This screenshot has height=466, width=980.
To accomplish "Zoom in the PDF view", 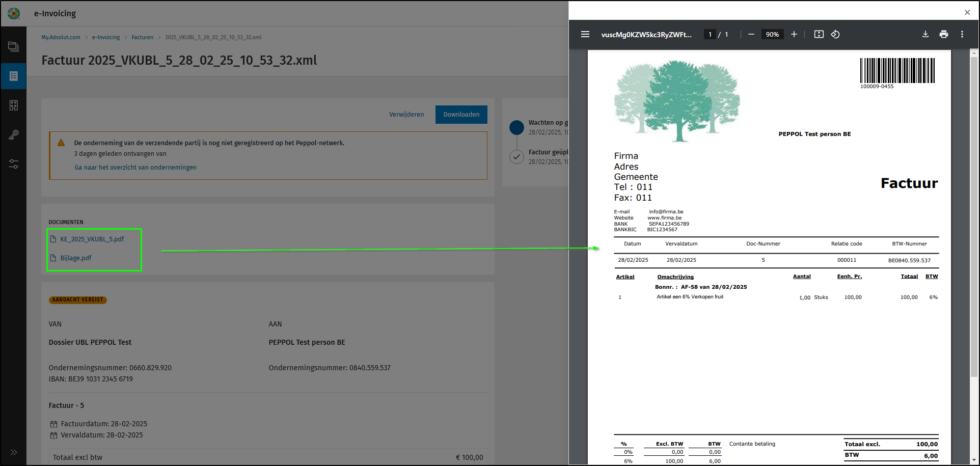I will [794, 34].
